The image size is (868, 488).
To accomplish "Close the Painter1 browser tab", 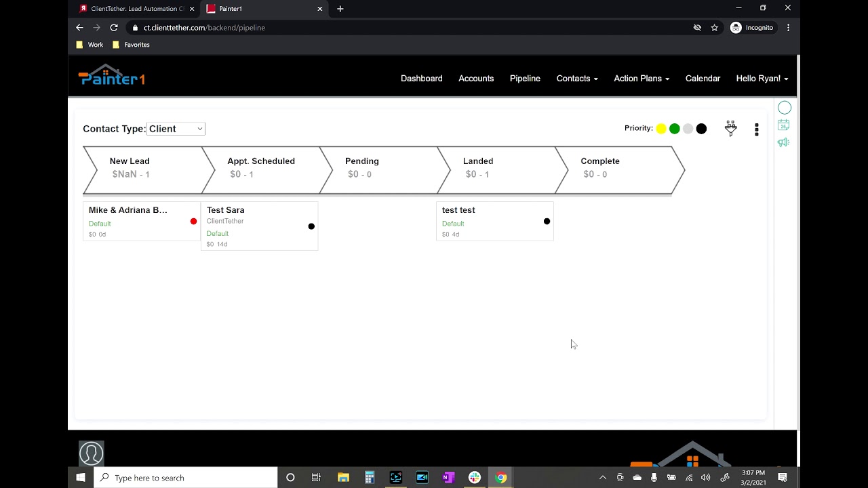I will click(319, 9).
